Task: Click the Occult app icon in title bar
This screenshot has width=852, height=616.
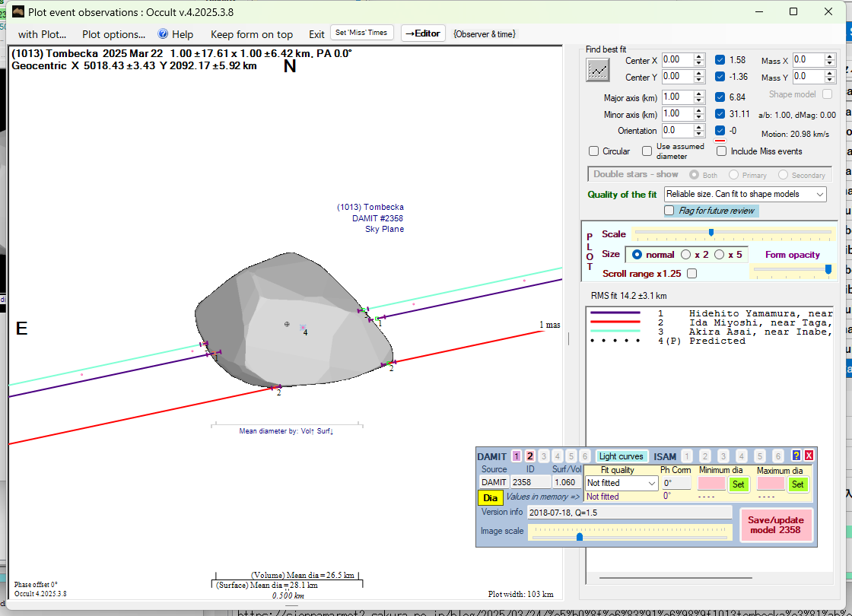Action: [x=17, y=11]
